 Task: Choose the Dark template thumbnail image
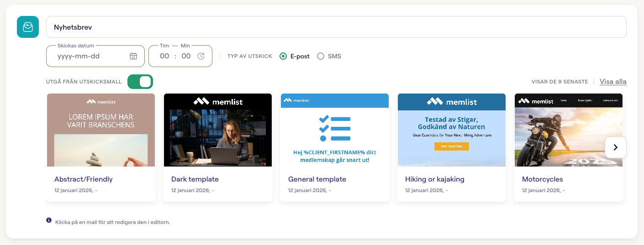pyautogui.click(x=218, y=130)
